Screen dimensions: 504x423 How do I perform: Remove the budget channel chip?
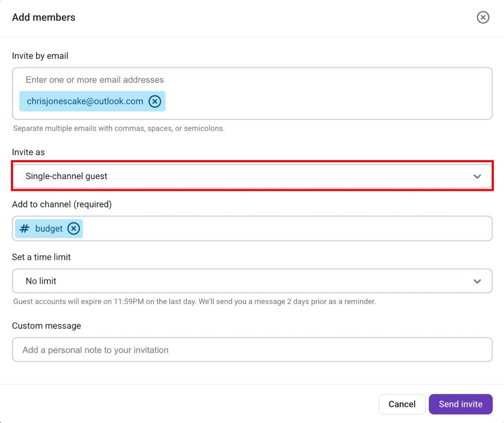[x=73, y=228]
